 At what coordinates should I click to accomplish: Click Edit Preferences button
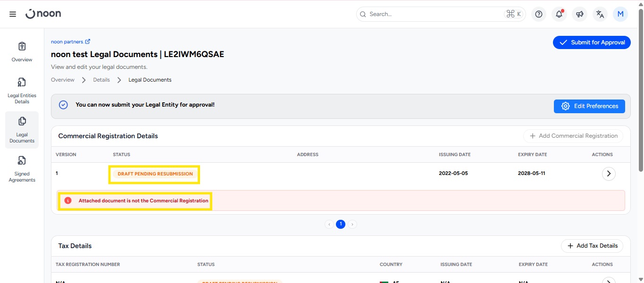pyautogui.click(x=589, y=106)
